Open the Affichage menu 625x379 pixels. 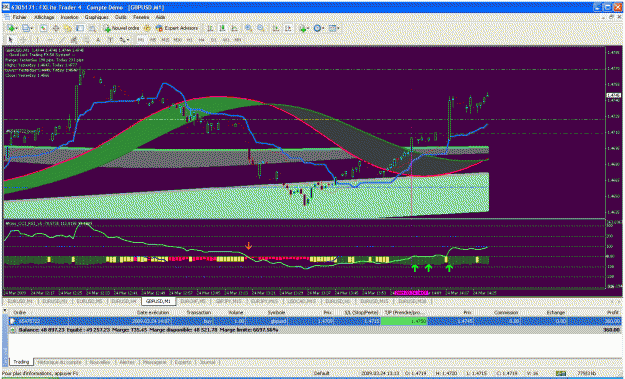tap(44, 18)
